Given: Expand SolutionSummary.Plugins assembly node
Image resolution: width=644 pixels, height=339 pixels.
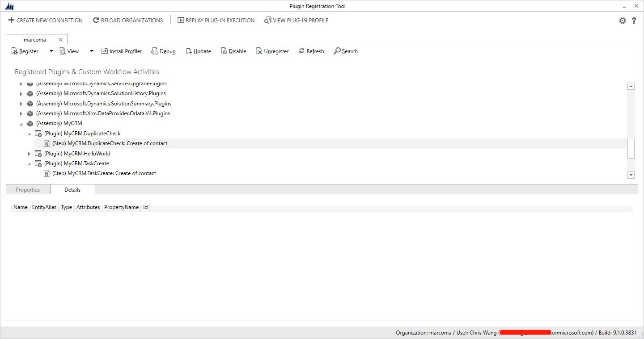Looking at the screenshot, I should (21, 104).
